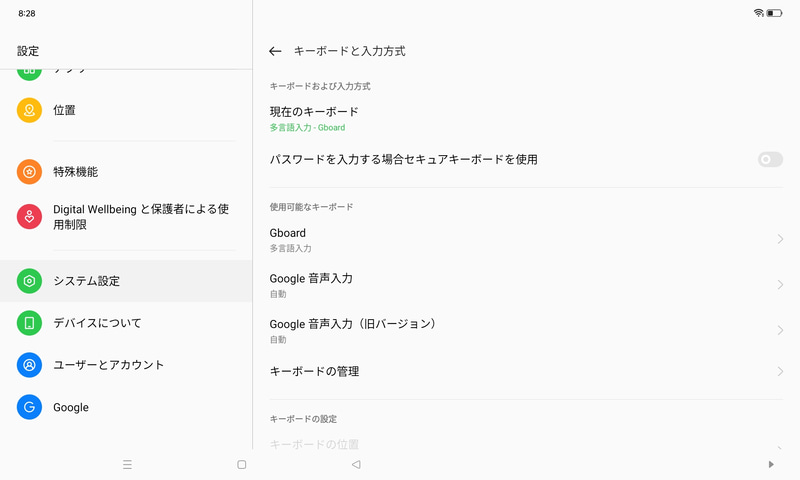The image size is (800, 480).
Task: Tap the blue ユーザーとアカウント person icon
Action: tap(29, 365)
